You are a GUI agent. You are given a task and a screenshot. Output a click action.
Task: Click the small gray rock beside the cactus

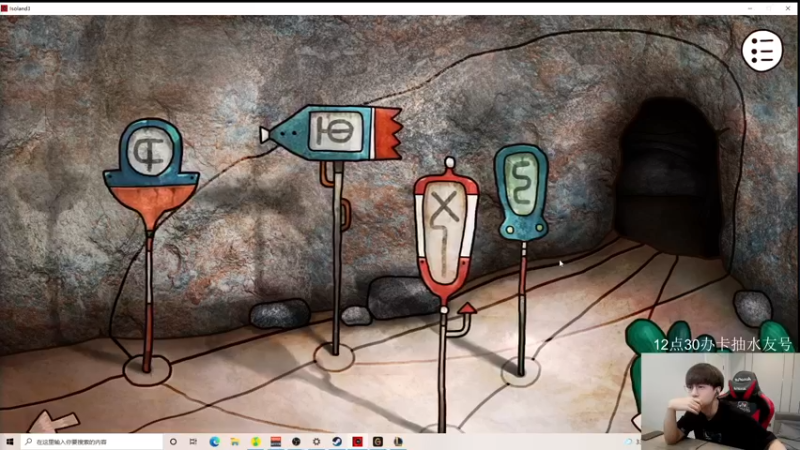(753, 308)
